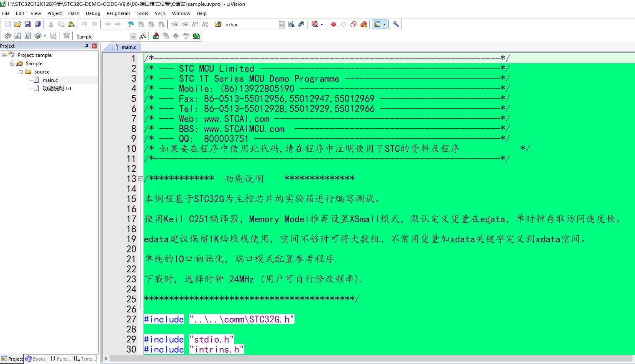635x364 pixels.
Task: Create a new file with the New icon
Action: [x=8, y=24]
